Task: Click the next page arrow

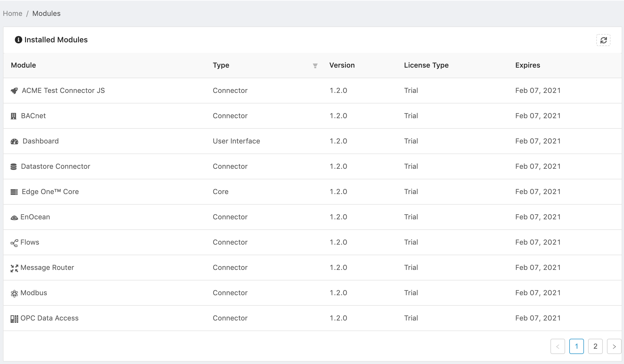Action: [x=614, y=346]
